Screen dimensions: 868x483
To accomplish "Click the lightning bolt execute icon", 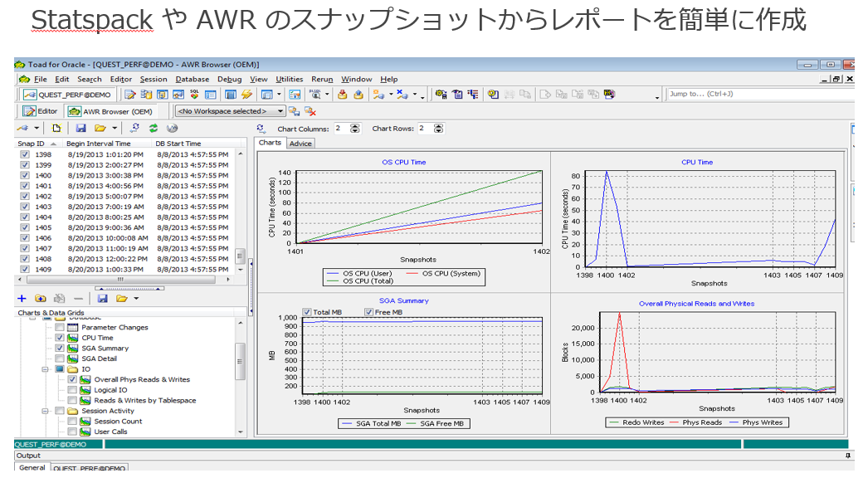I will (x=247, y=95).
